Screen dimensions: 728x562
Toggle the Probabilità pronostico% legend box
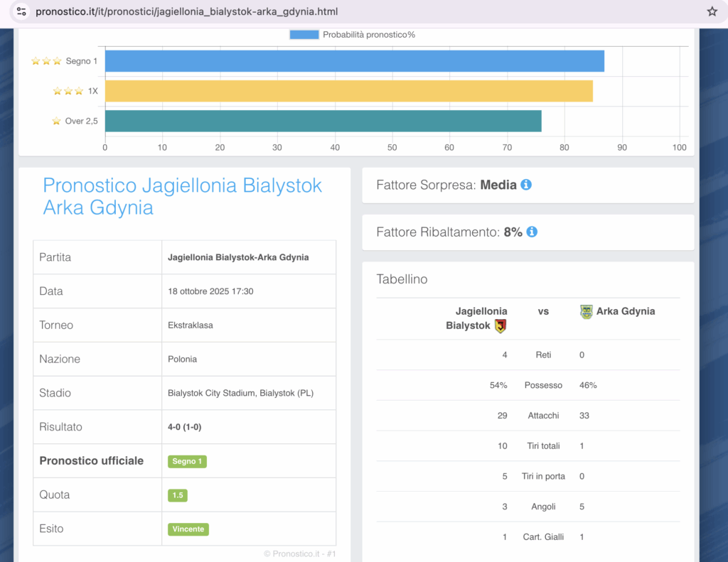coord(304,34)
